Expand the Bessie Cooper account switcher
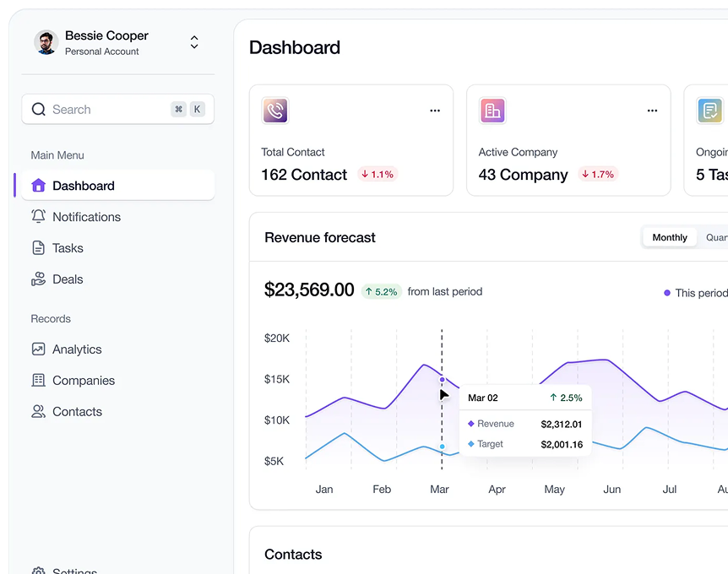The width and height of the screenshot is (728, 574). pos(194,42)
